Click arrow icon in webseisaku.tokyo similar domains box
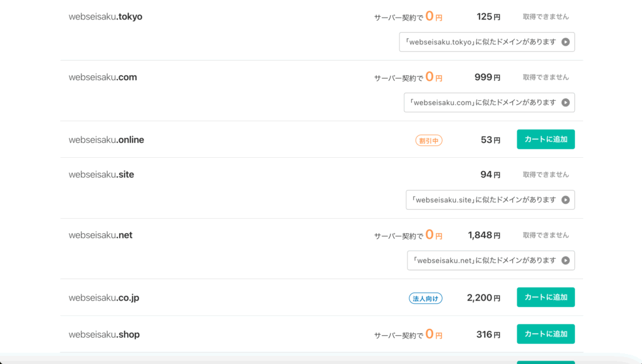Image resolution: width=642 pixels, height=364 pixels. click(566, 42)
